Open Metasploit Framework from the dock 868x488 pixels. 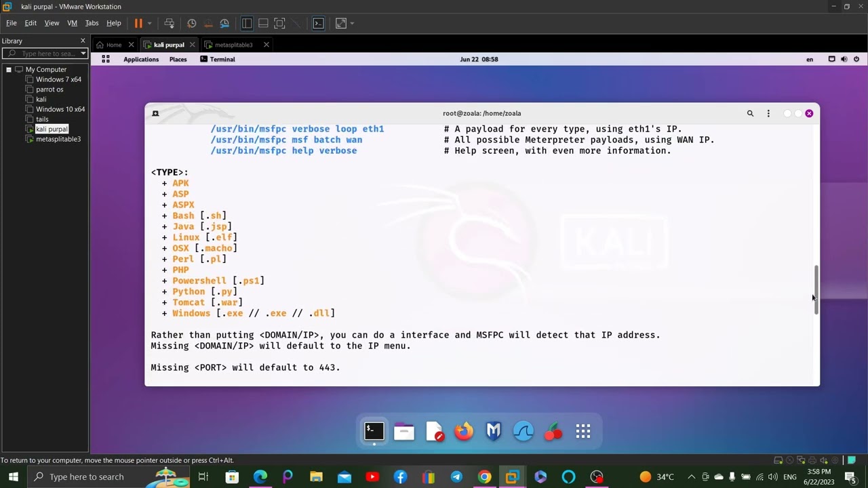494,431
